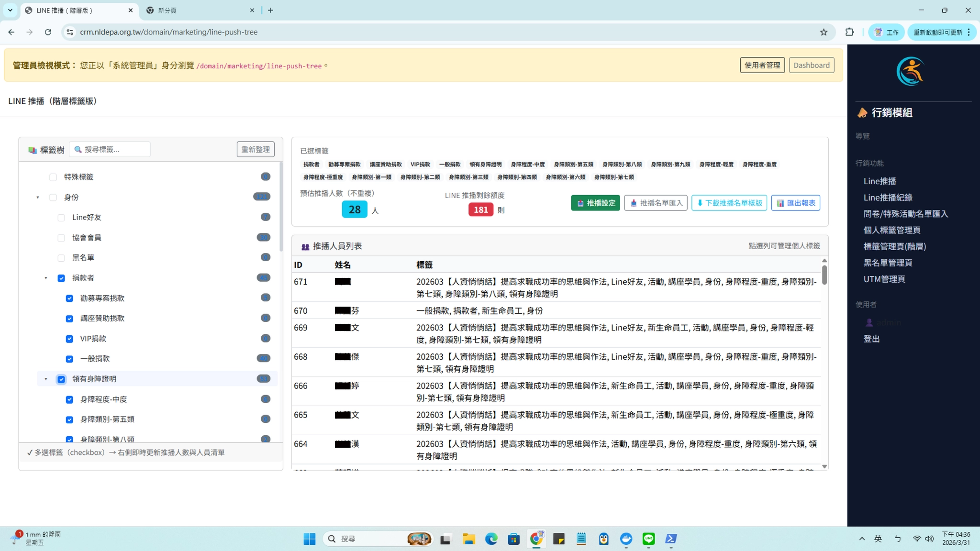Open the weather widget on the taskbar
Screen dimensions: 980x551
36,539
